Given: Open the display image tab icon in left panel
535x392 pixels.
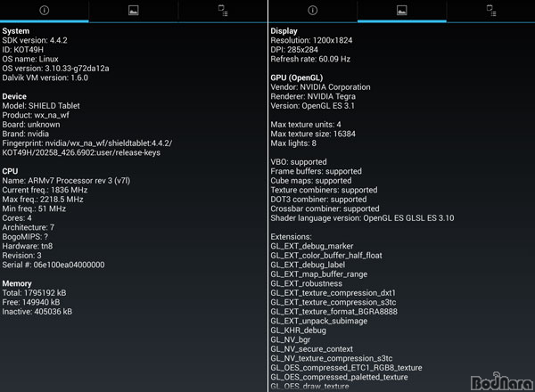Looking at the screenshot, I should click(x=134, y=11).
